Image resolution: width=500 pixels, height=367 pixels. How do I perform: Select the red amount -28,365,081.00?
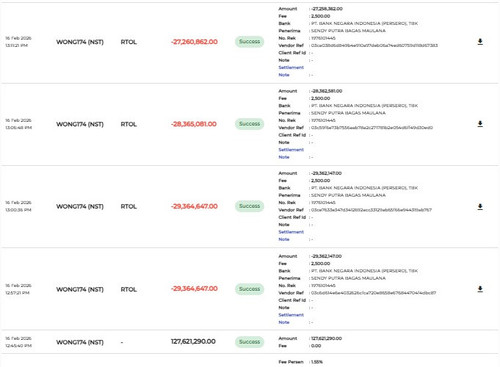(194, 124)
